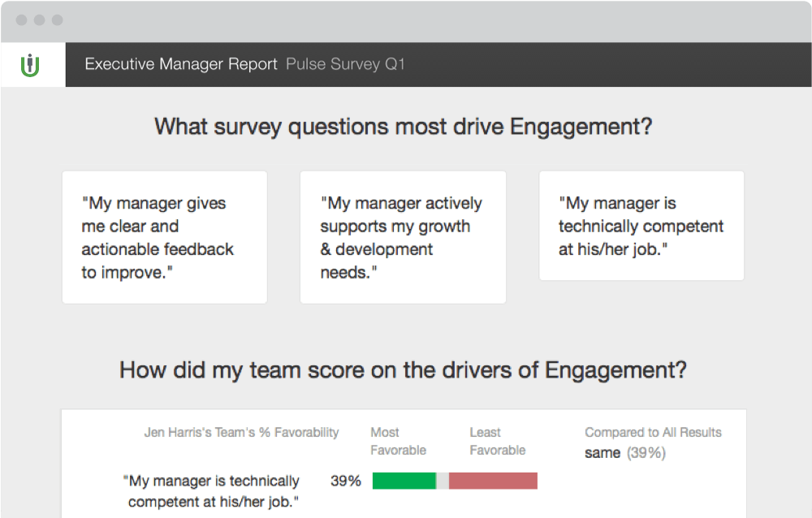Image resolution: width=812 pixels, height=518 pixels.
Task: Click the Most Favorable column header
Action: 398,441
